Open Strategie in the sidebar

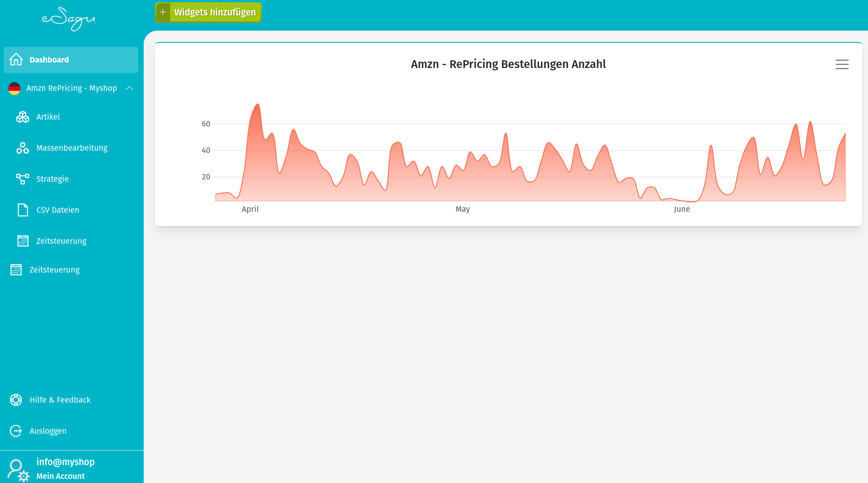pos(52,179)
